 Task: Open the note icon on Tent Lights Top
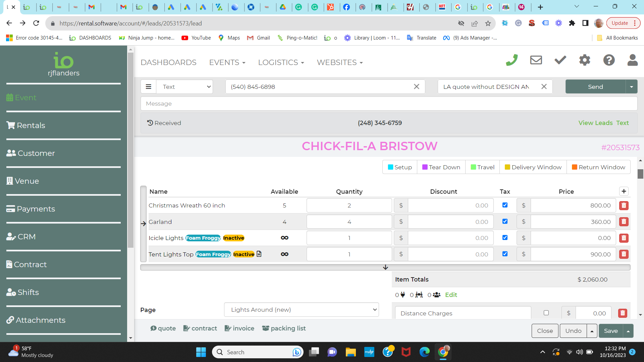(259, 254)
